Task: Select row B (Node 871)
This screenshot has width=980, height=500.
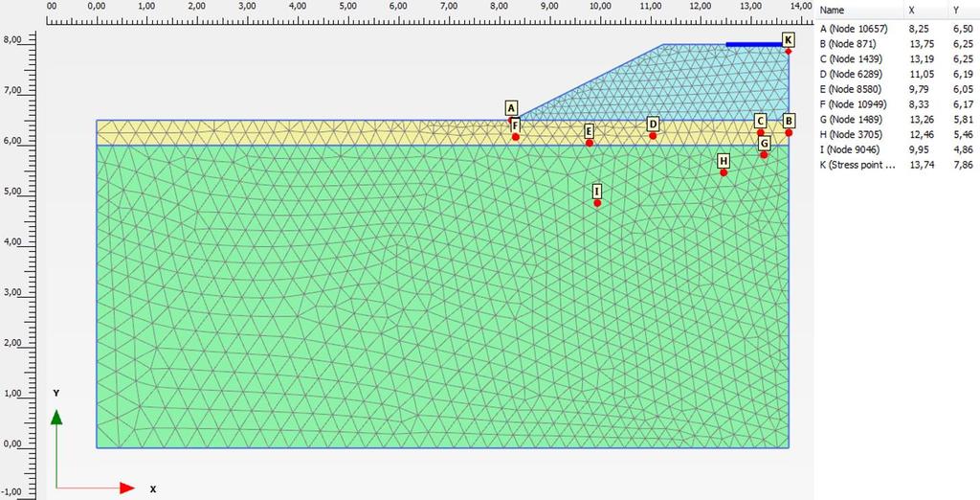Action: point(898,44)
